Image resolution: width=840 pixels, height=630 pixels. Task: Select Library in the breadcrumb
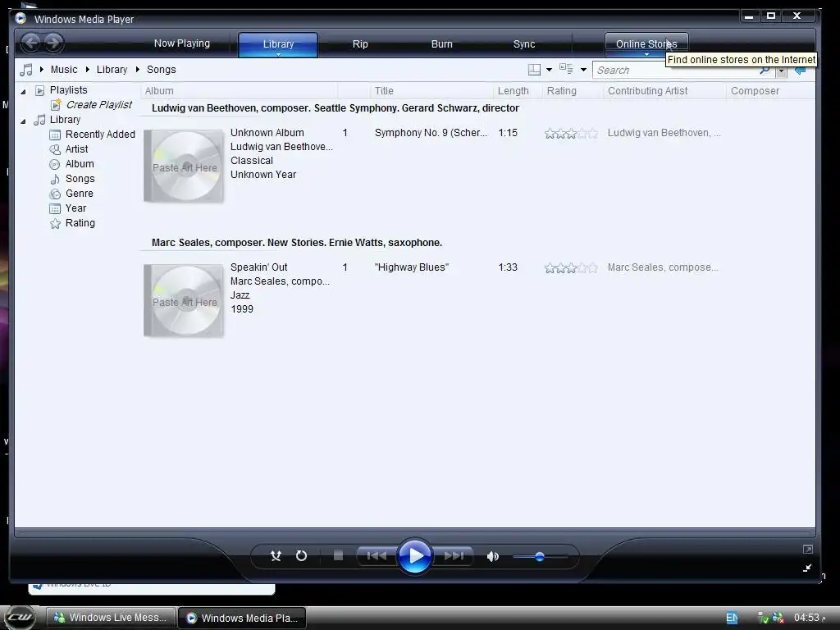tap(112, 70)
